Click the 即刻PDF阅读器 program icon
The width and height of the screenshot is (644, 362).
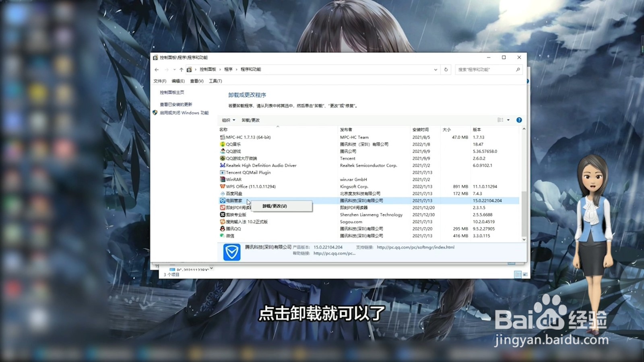click(222, 208)
